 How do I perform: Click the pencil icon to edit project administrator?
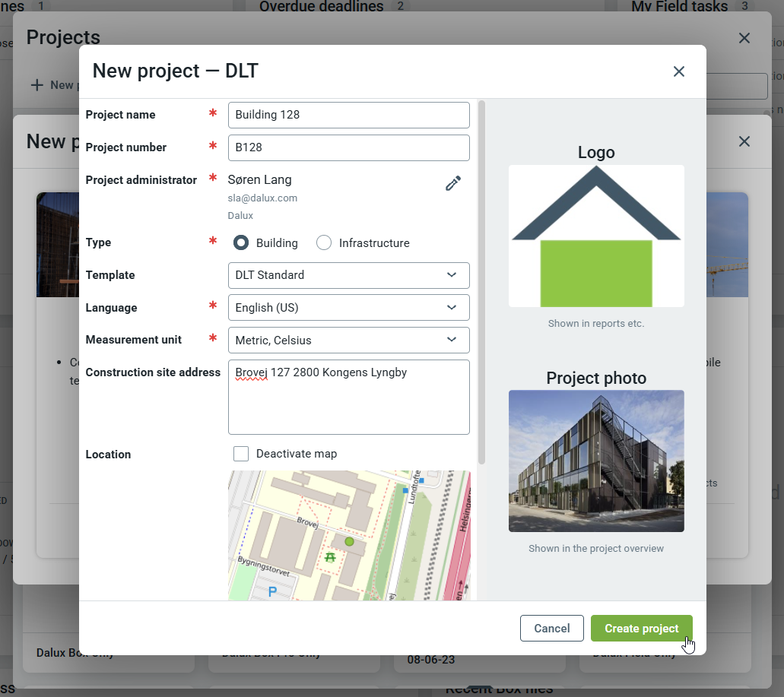click(453, 183)
